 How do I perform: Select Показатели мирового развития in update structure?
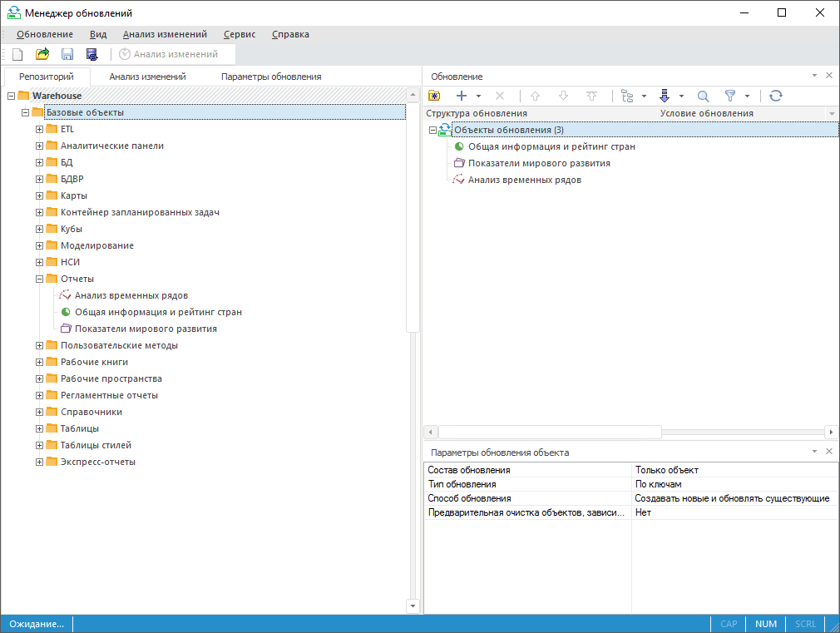coord(539,163)
